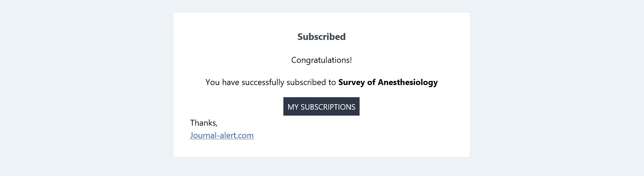644x176 pixels.
Task: Click the non-bold word "subscribed" in the sentence
Action: click(x=306, y=82)
